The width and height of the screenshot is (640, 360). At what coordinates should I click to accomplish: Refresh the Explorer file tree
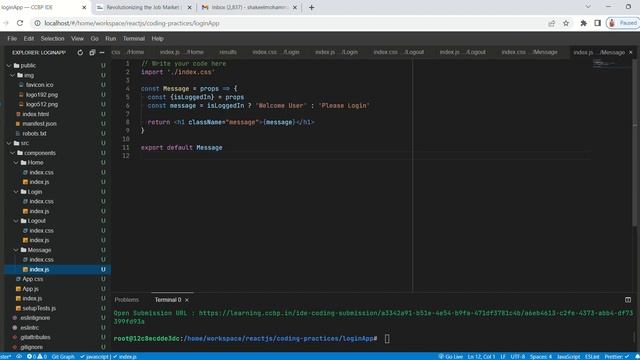tap(80, 53)
